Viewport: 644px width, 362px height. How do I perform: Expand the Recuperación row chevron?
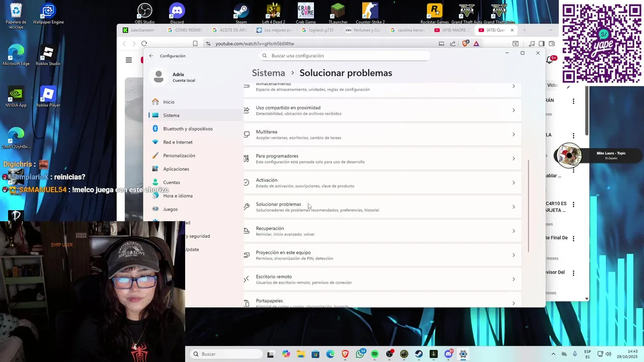pyautogui.click(x=513, y=231)
